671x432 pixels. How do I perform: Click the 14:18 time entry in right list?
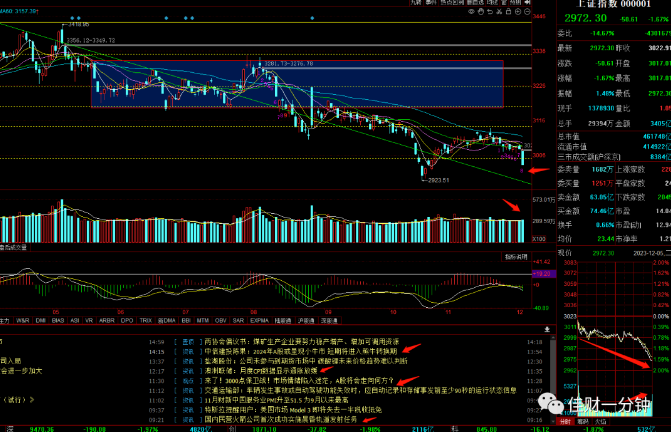534,342
